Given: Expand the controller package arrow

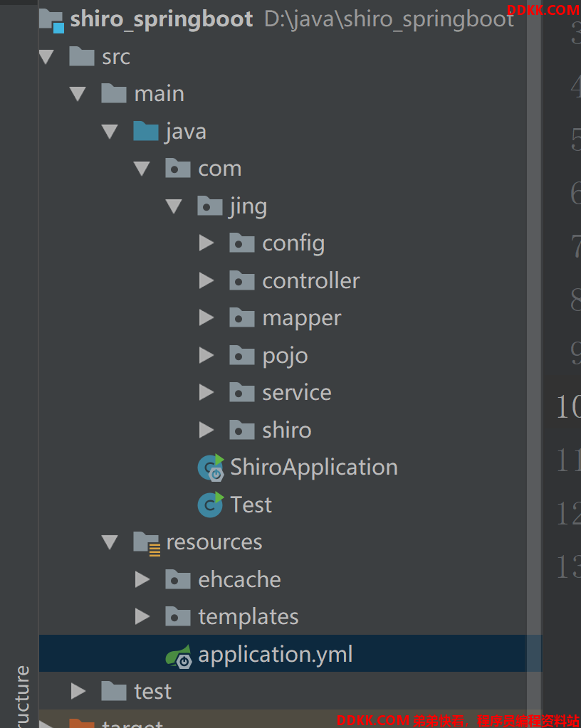Looking at the screenshot, I should pos(206,280).
